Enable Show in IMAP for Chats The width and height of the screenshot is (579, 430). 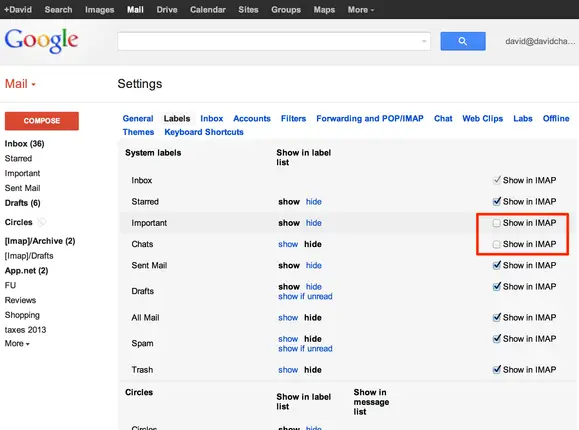coord(497,244)
